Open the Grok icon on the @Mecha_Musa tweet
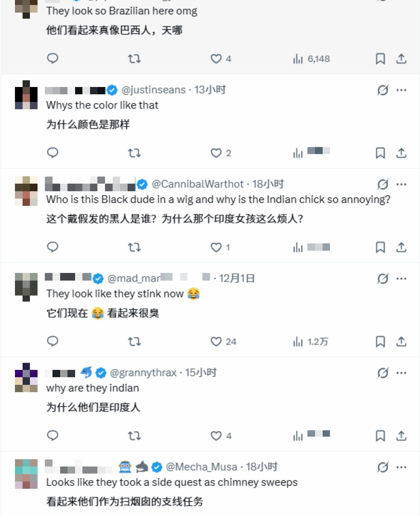The height and width of the screenshot is (516, 420). pyautogui.click(x=382, y=467)
